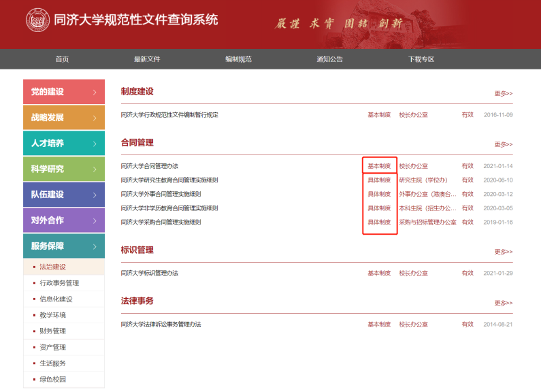Select the 党的建设 sidebar category
This screenshot has height=392, width=541.
[x=64, y=92]
